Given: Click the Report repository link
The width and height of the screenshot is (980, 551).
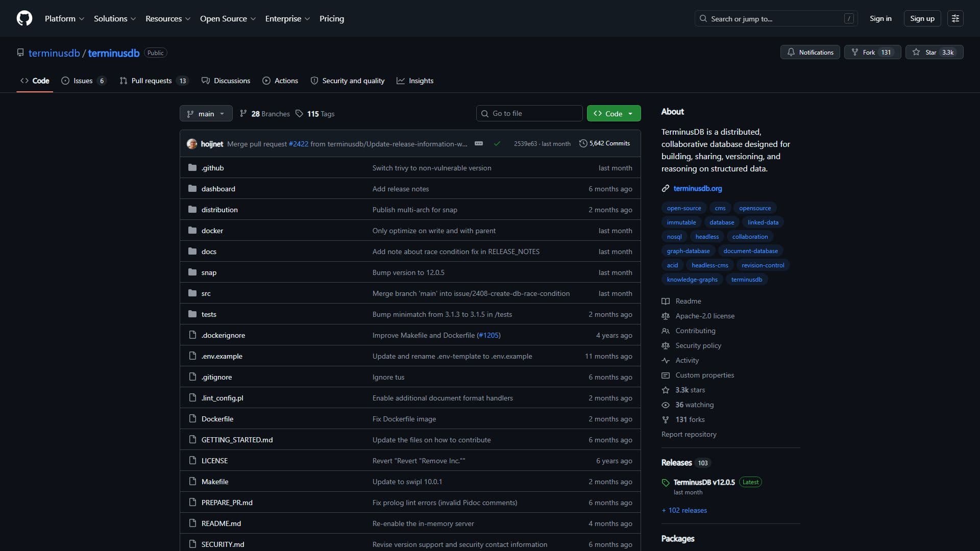Looking at the screenshot, I should point(689,434).
